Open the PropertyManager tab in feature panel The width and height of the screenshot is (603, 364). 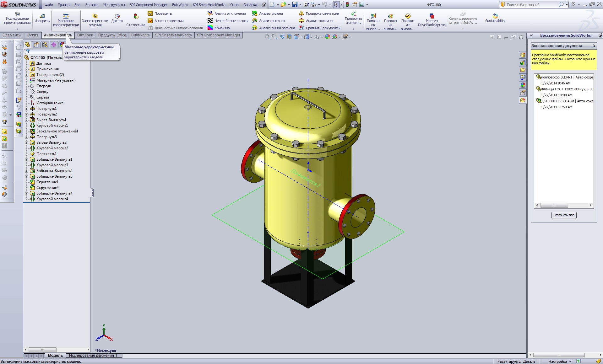pos(36,45)
